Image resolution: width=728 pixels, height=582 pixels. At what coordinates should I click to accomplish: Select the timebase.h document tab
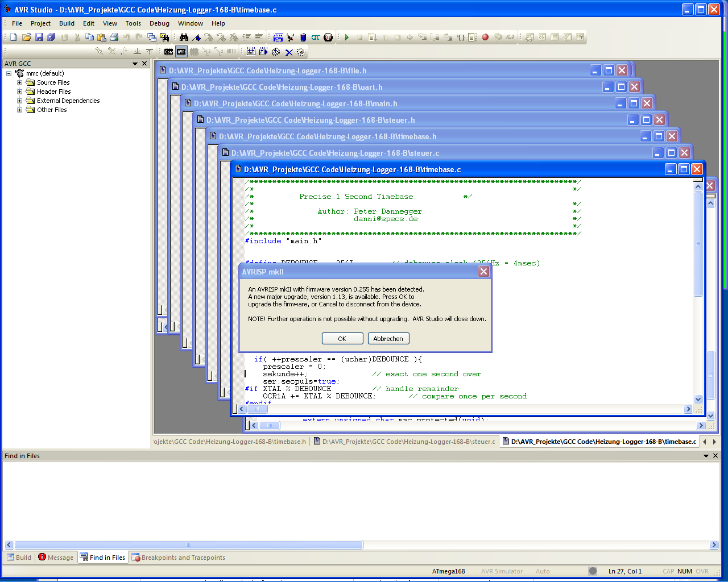pyautogui.click(x=230, y=442)
